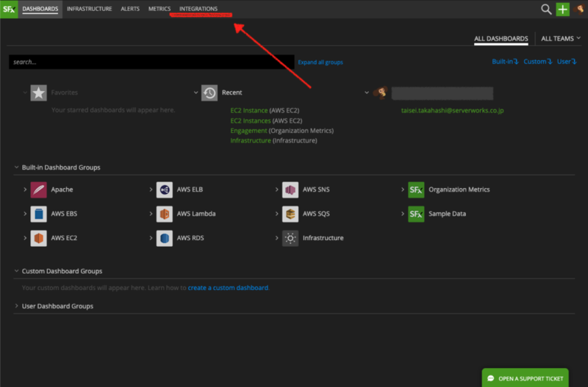
Task: Click the AWS SQS icon
Action: pyautogui.click(x=290, y=214)
